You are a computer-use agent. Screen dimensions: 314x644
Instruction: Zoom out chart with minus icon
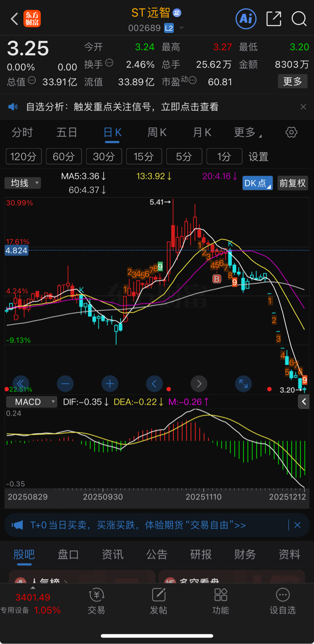(65, 384)
